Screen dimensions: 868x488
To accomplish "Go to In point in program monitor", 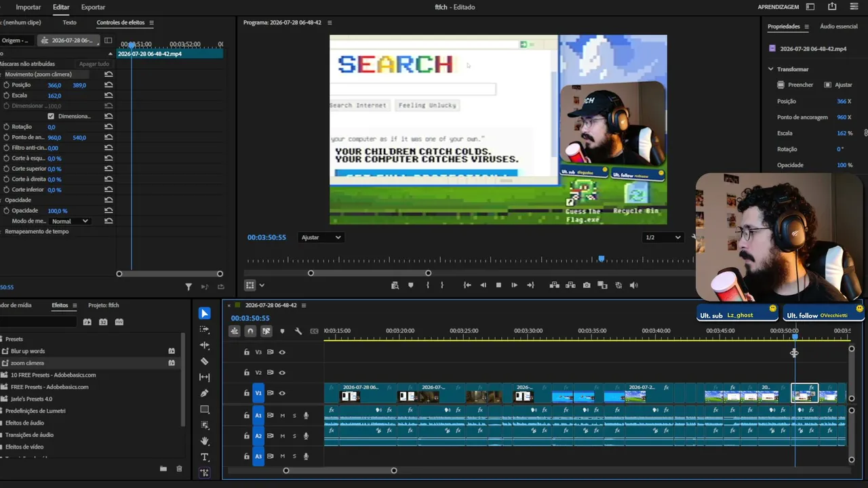I will pyautogui.click(x=467, y=285).
